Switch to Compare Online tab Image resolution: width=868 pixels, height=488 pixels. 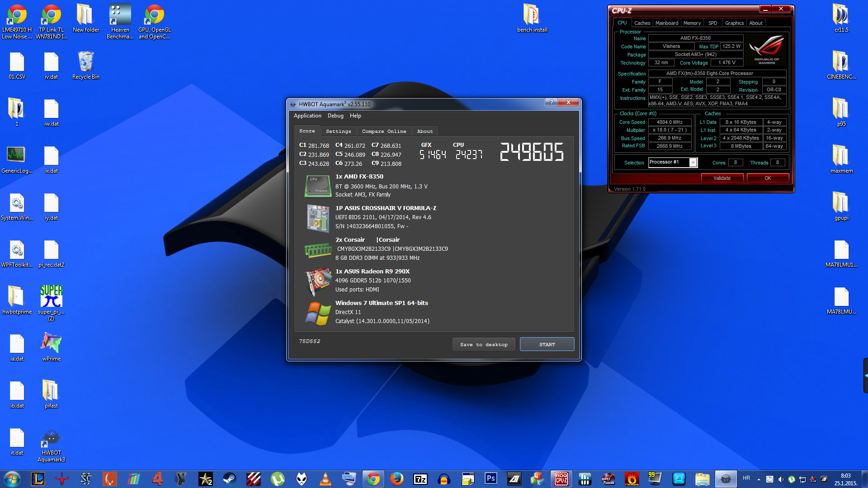tap(384, 131)
